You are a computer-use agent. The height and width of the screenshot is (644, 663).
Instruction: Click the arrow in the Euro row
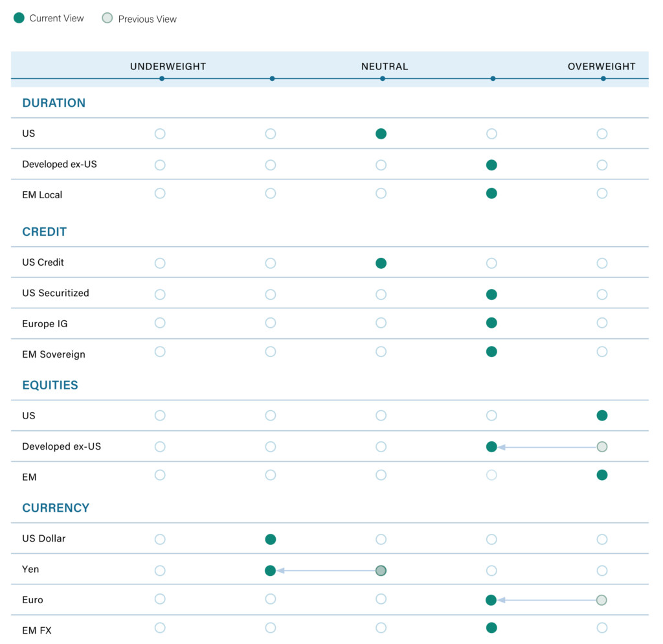(546, 600)
